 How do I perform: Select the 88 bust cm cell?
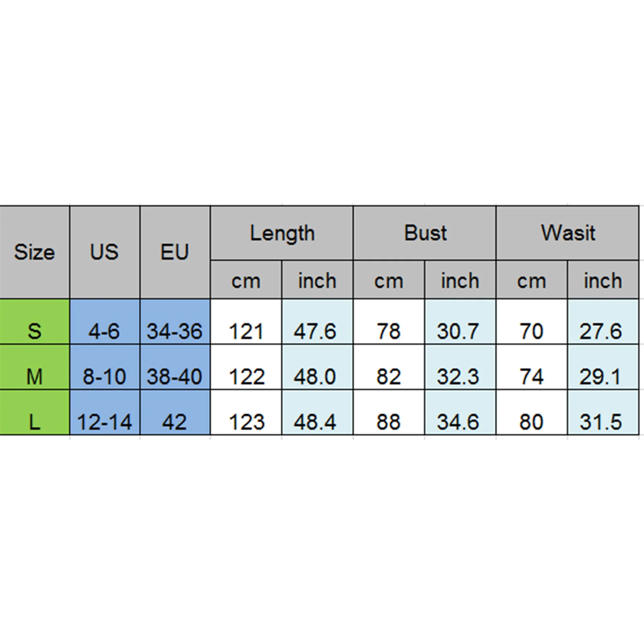coord(389,412)
